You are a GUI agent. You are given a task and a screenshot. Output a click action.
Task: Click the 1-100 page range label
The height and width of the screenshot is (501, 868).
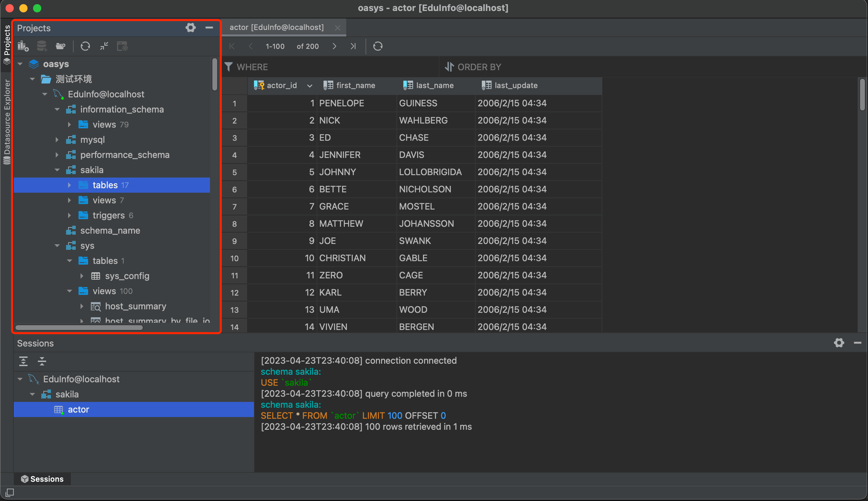coord(275,46)
